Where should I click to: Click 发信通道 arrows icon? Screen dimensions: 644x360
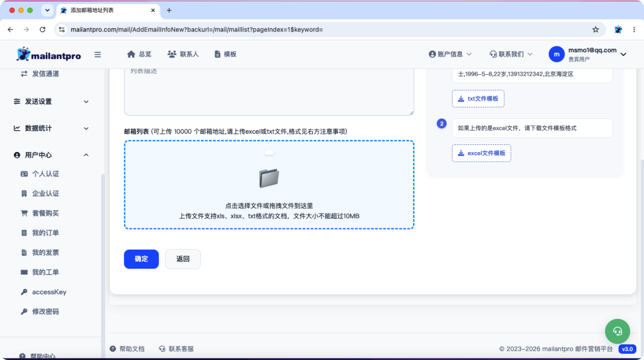[x=24, y=74]
